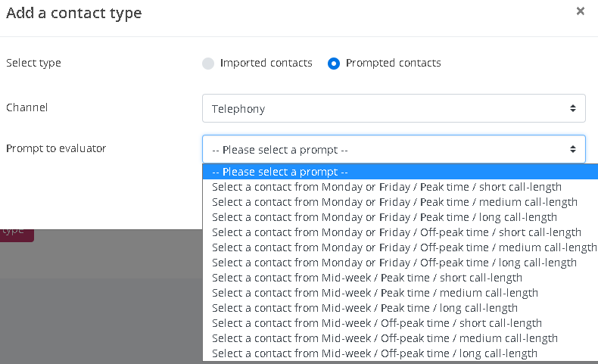Close the Add a contact type dialog

click(x=580, y=11)
